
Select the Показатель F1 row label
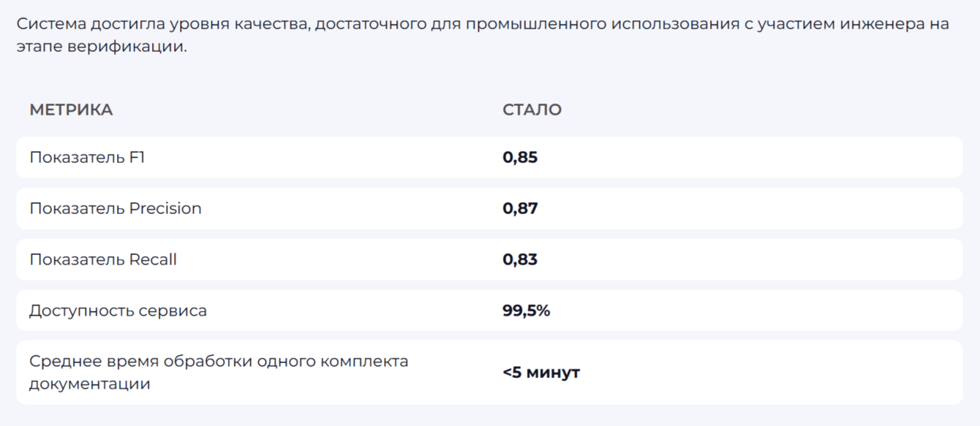point(87,157)
